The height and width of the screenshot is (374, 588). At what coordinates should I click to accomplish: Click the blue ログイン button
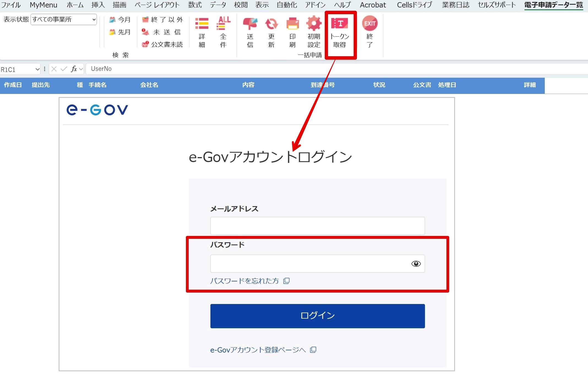(x=317, y=316)
